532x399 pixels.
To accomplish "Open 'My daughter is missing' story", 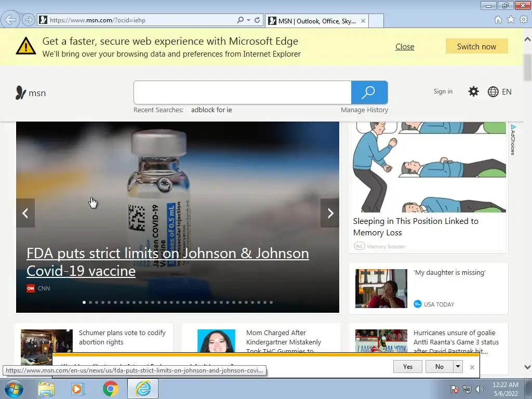I will pos(449,272).
